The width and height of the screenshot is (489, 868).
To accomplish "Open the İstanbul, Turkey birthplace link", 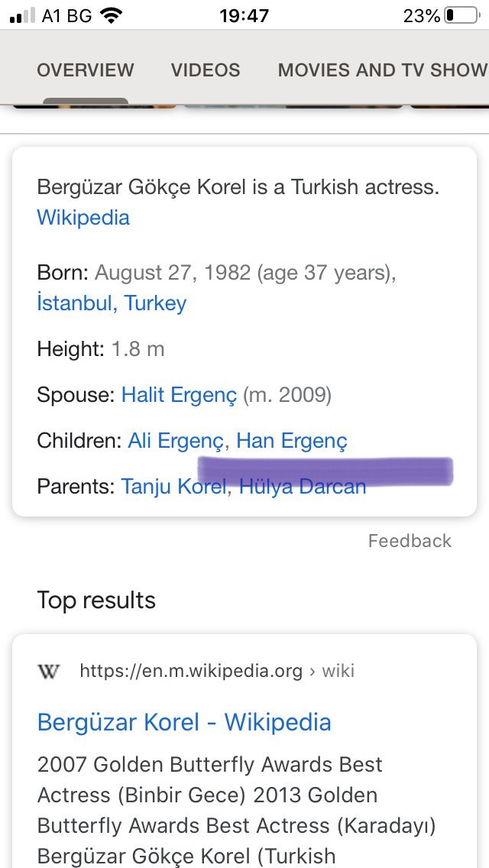I will tap(112, 303).
